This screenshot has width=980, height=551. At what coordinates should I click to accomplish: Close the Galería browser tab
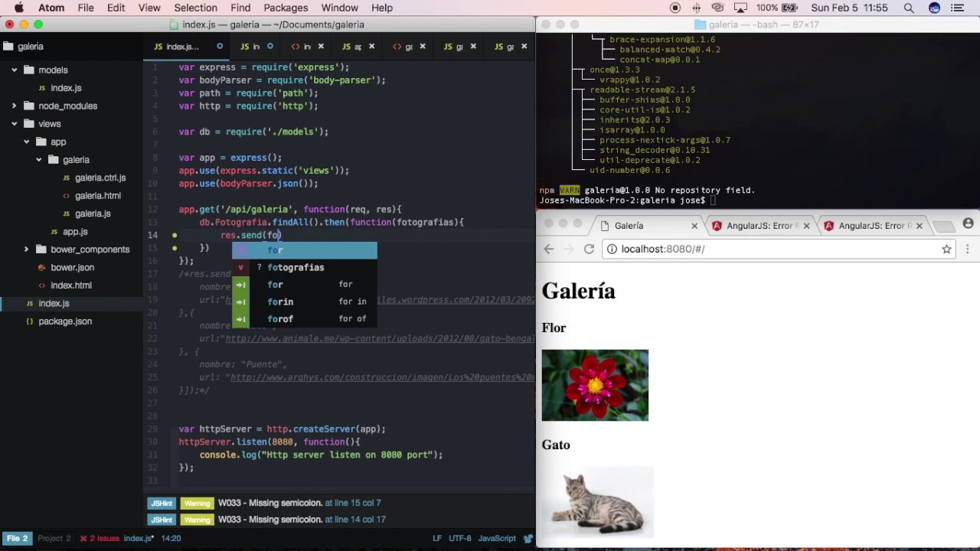point(694,226)
